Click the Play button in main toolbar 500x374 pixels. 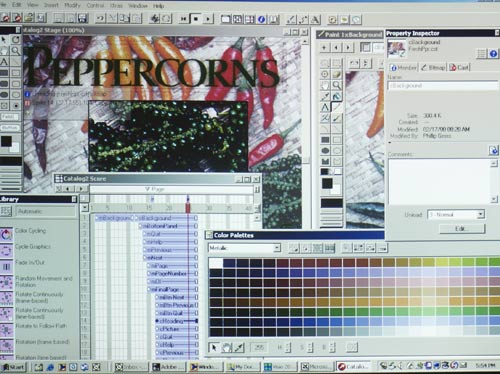tap(208, 19)
